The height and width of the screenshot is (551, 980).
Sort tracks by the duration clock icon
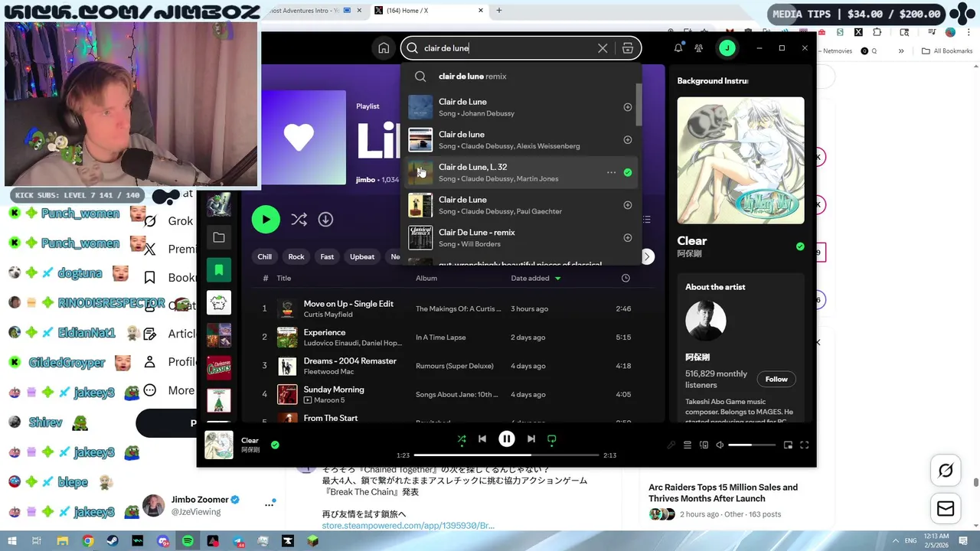pyautogui.click(x=626, y=279)
